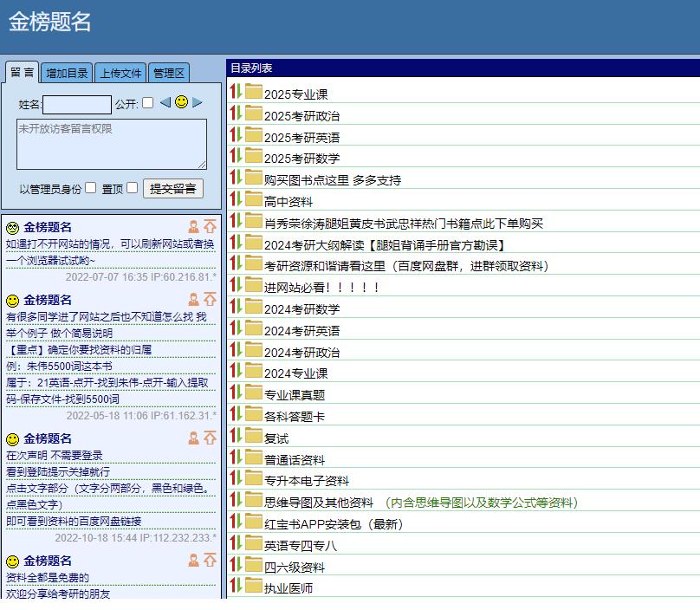This screenshot has height=610, width=700.
Task: Click pin-to-top arrow on 2022-05-18 message
Action: (210, 299)
